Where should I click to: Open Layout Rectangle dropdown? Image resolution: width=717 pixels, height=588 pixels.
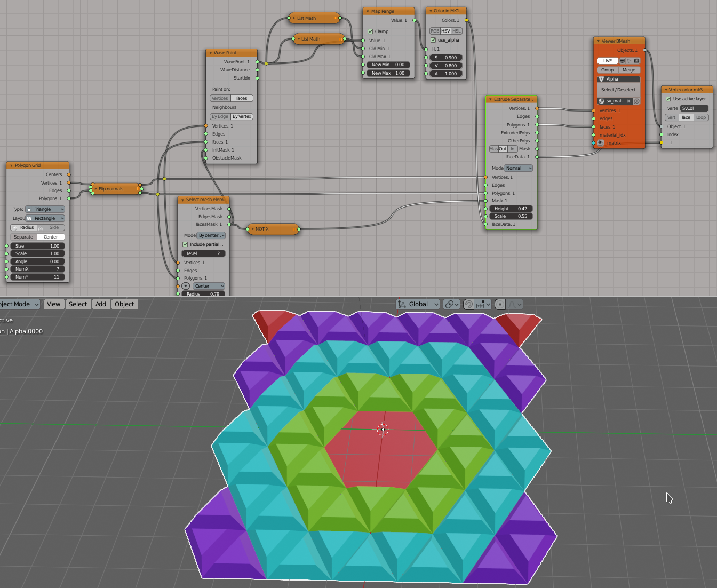point(45,218)
